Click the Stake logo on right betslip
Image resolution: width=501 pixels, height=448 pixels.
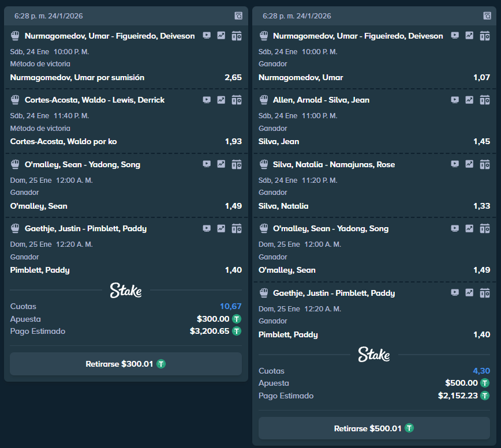click(x=374, y=355)
